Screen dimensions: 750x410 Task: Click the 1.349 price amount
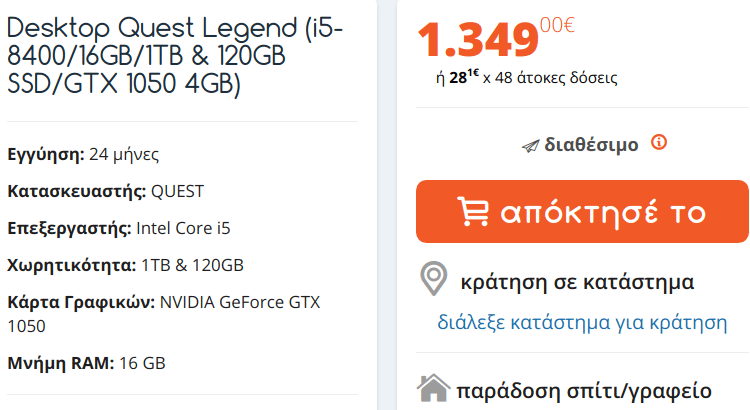(x=478, y=41)
